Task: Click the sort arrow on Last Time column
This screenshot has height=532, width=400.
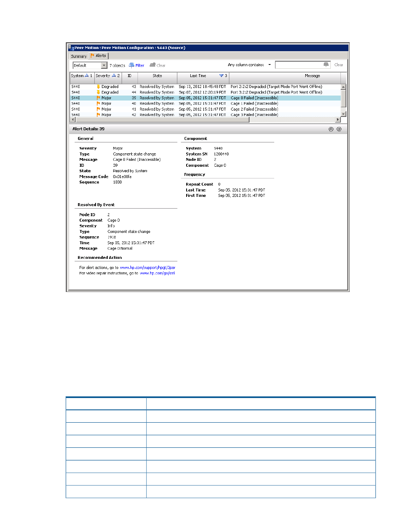Action: tap(221, 76)
